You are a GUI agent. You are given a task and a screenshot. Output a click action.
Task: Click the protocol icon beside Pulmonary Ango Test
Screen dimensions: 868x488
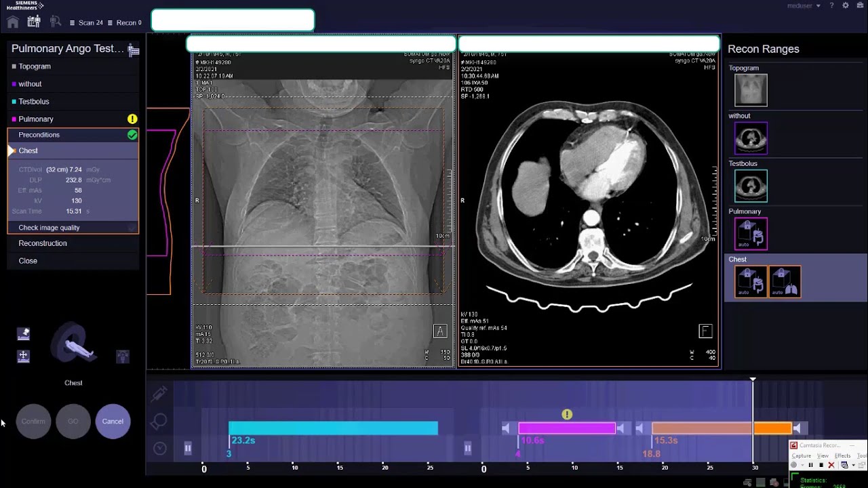134,49
